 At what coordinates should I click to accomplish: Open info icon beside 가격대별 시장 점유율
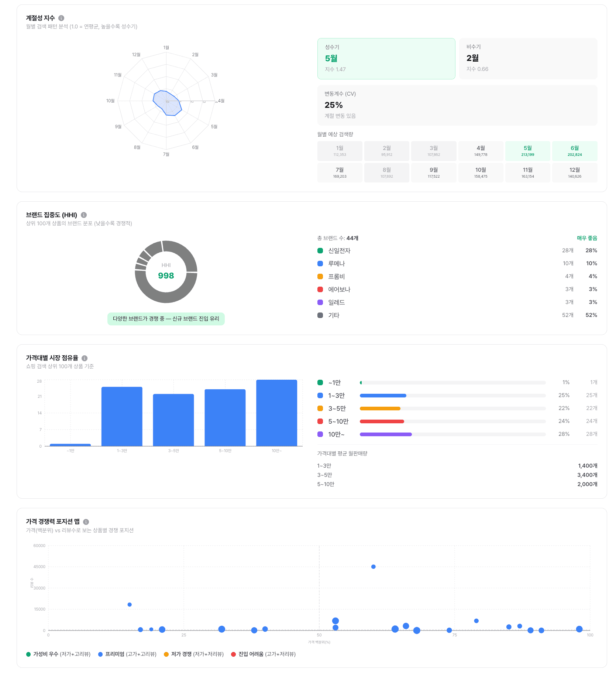point(85,358)
